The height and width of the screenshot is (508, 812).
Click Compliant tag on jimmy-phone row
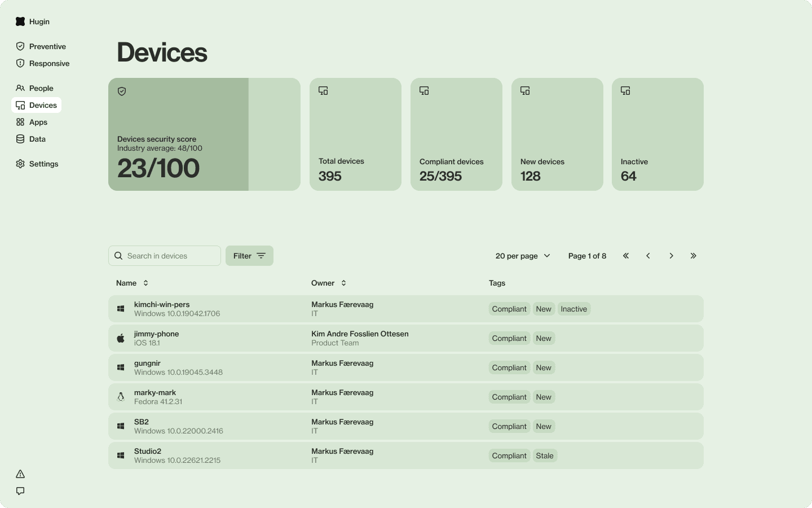point(509,338)
